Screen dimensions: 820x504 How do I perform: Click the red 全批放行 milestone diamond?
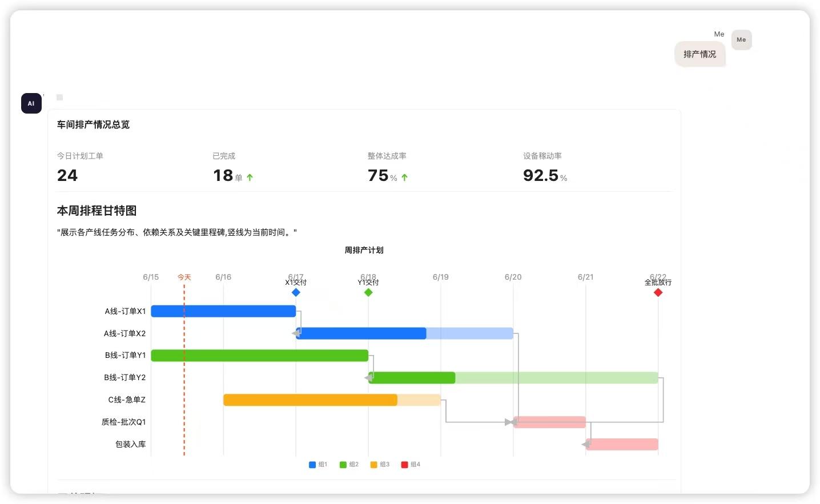pyautogui.click(x=658, y=292)
